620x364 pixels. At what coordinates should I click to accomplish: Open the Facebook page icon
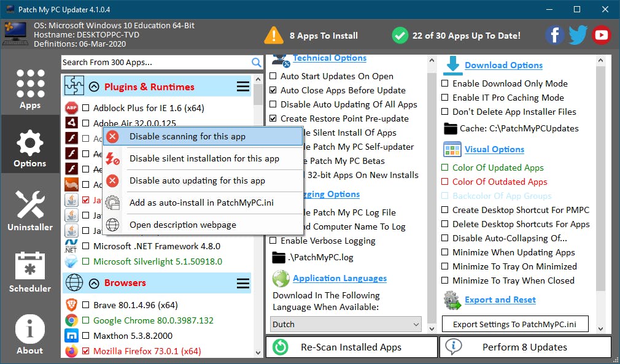click(x=555, y=35)
